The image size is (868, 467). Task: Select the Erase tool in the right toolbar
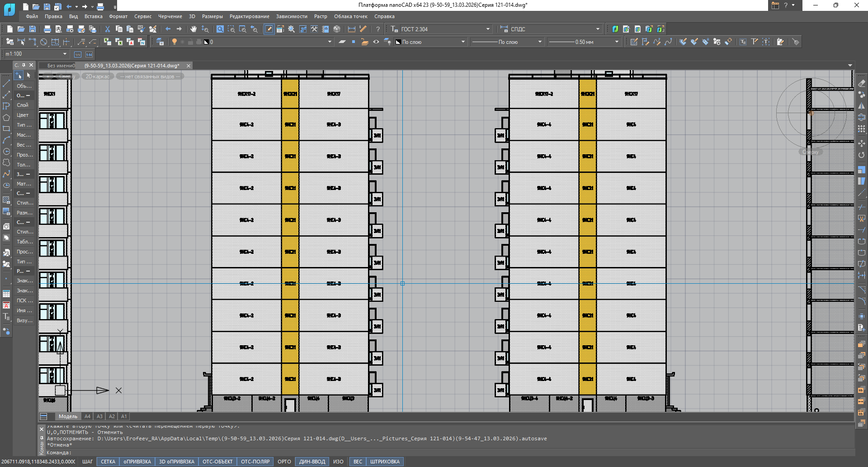[x=862, y=84]
